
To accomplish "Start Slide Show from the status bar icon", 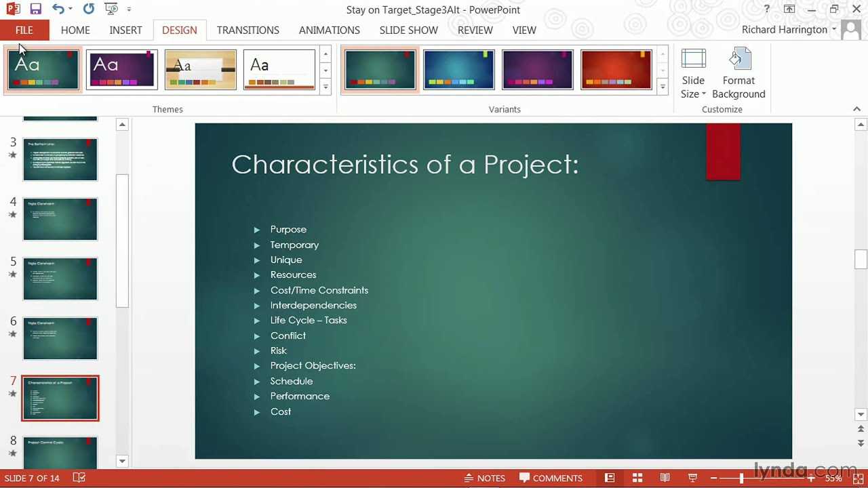I will coord(692,478).
